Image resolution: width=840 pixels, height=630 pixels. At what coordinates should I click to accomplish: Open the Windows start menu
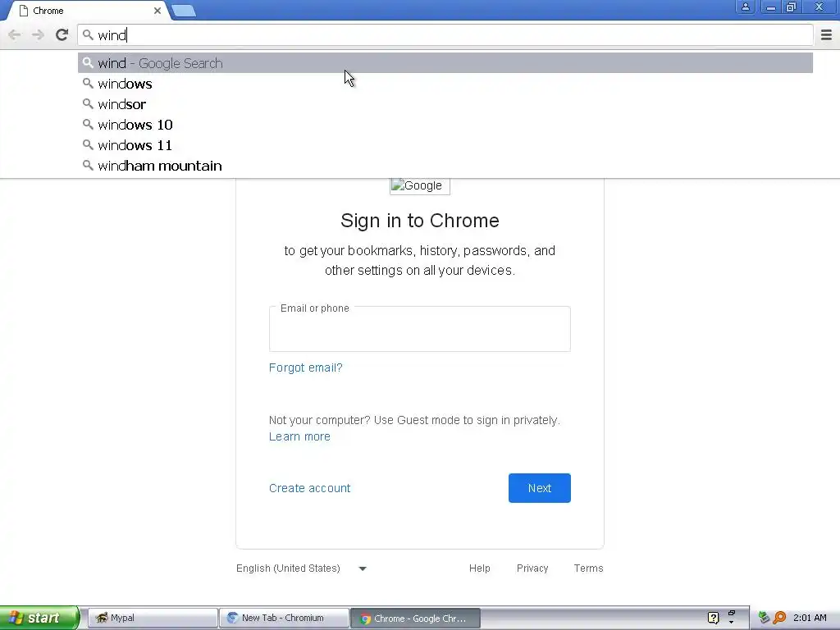click(39, 618)
